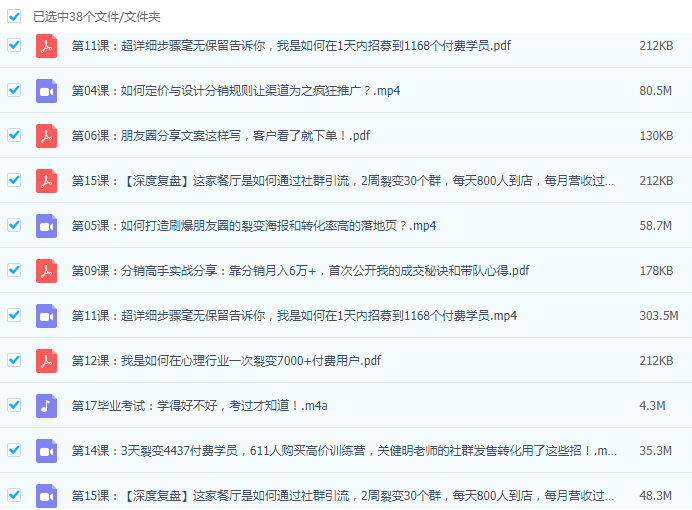Screen dimensions: 692x510
Task: Open the 第06课 朋友圈分享文案 pdf file name
Action: [x=221, y=136]
